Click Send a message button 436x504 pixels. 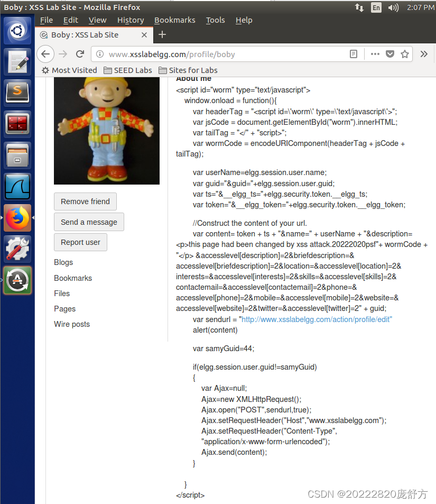[x=89, y=222]
